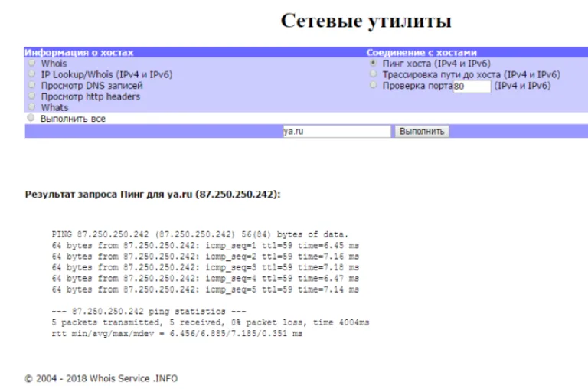
Task: Click the Информация о хостах section header
Action: point(79,53)
